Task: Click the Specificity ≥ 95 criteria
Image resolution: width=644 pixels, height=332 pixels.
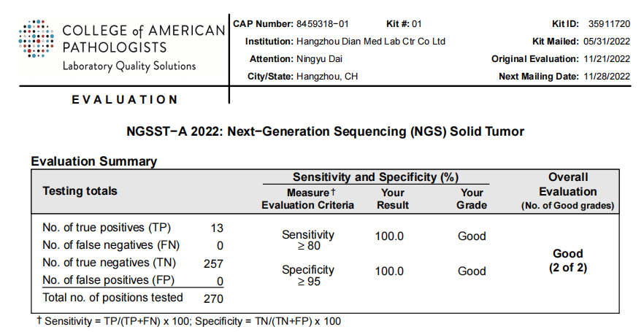Action: 308,275
